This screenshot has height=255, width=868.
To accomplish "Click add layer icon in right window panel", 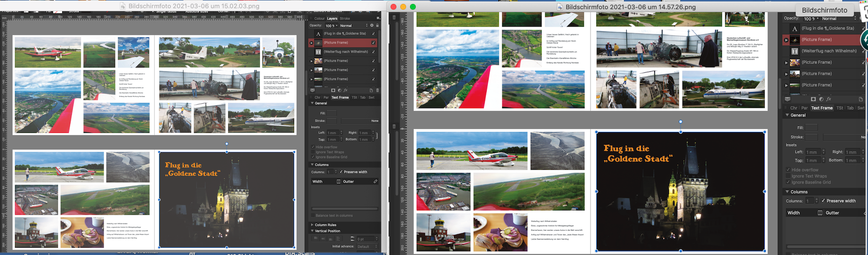I will click(x=861, y=99).
